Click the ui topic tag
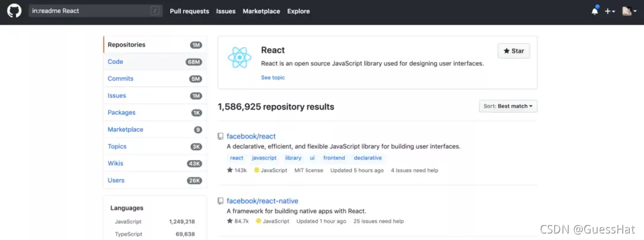This screenshot has width=644, height=240. tap(312, 158)
